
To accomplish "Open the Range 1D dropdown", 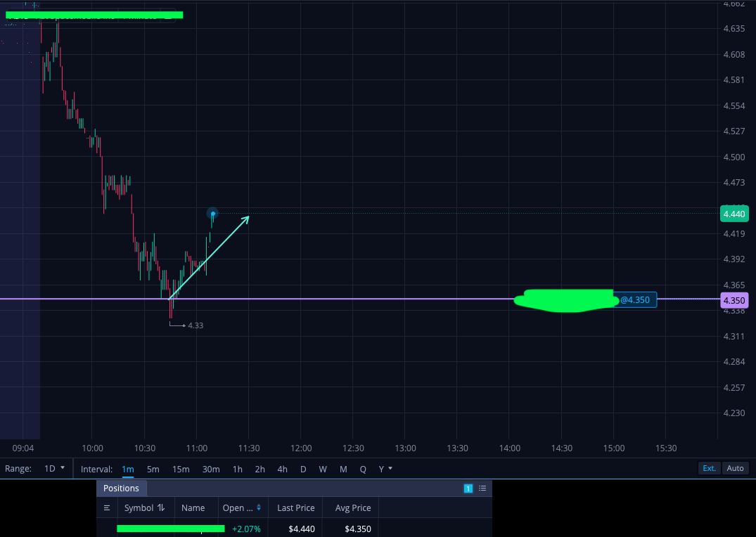I will (x=54, y=469).
